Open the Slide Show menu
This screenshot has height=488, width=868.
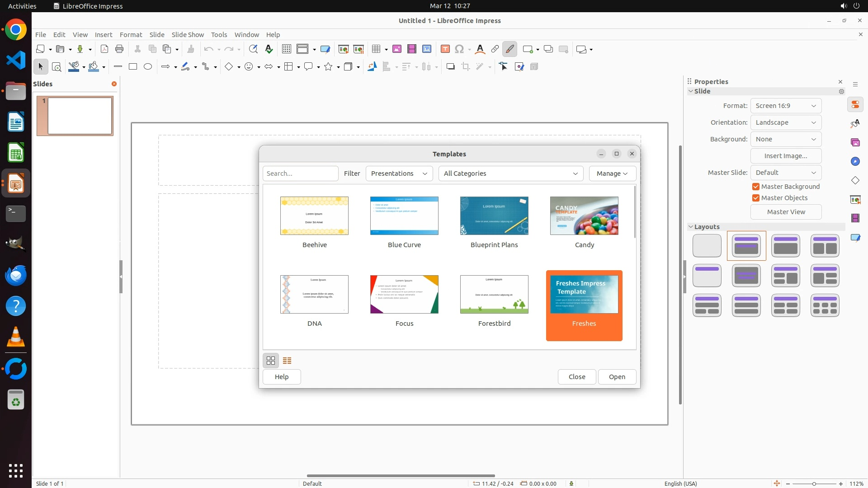(x=188, y=35)
